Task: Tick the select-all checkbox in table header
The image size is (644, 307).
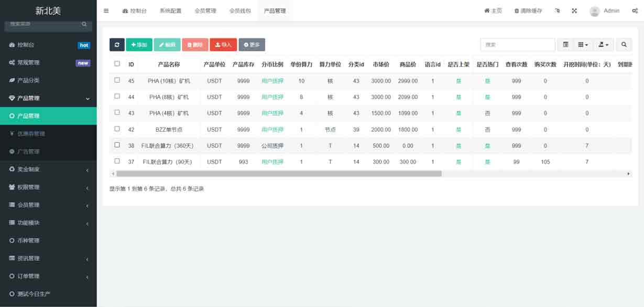Action: [x=117, y=64]
